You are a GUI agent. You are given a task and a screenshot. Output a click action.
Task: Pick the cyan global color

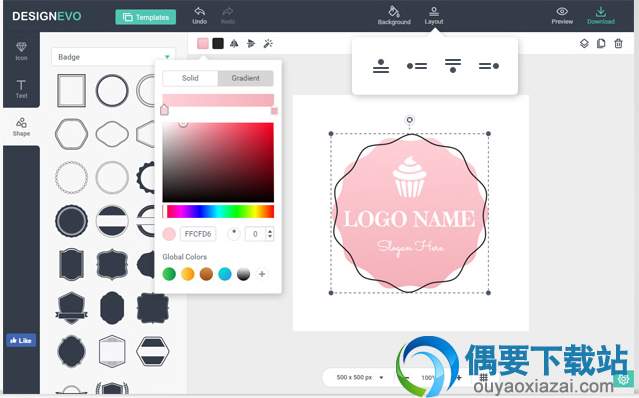225,274
